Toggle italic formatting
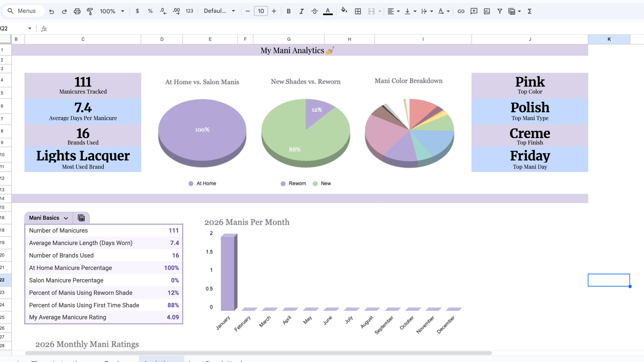 pos(301,11)
